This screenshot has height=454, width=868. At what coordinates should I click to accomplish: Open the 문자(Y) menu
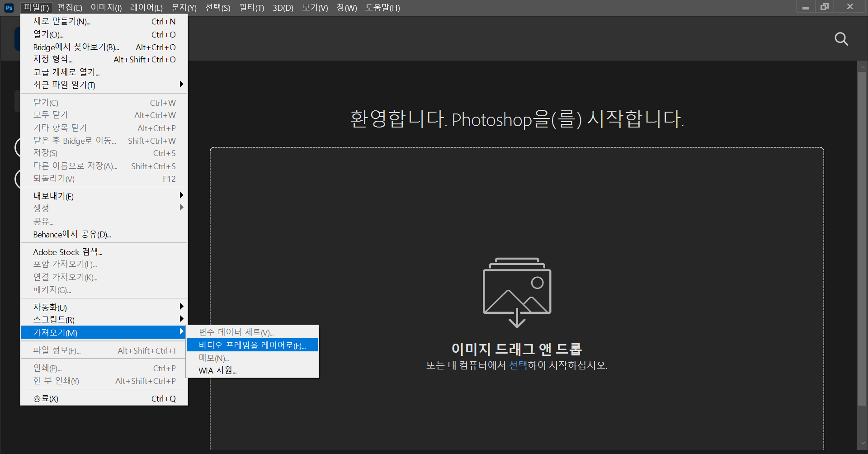184,8
